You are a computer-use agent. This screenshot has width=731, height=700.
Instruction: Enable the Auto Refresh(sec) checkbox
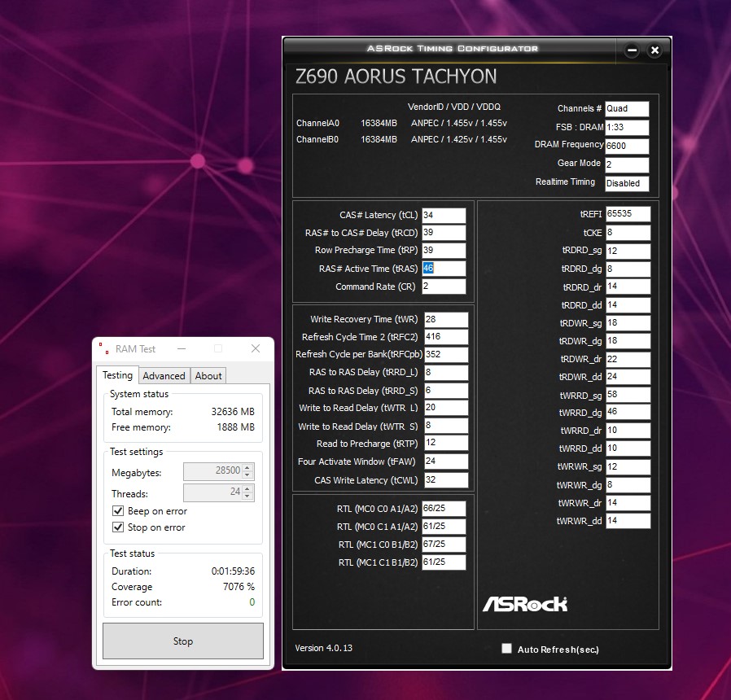pyautogui.click(x=507, y=649)
